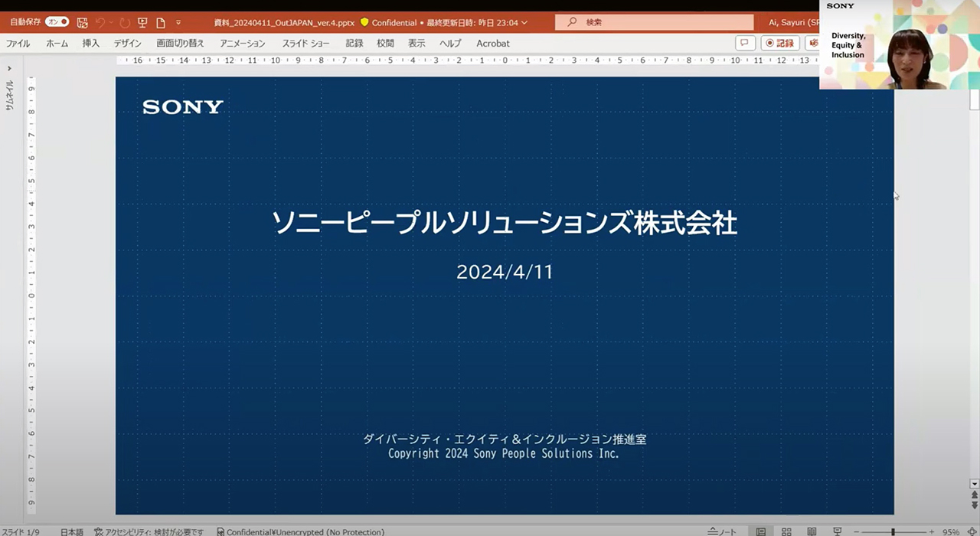Screen dimensions: 980x536
Task: Open the Acrobat tab
Action: pos(493,44)
